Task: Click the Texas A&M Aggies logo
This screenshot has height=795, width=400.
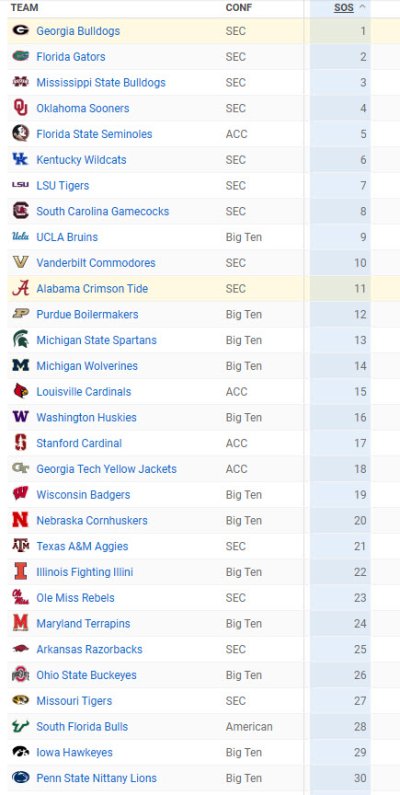Action: (x=21, y=546)
